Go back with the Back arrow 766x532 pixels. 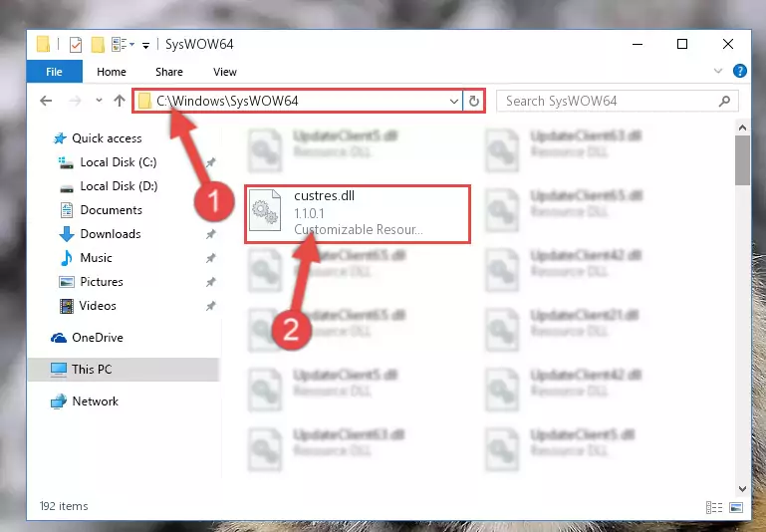(x=46, y=101)
